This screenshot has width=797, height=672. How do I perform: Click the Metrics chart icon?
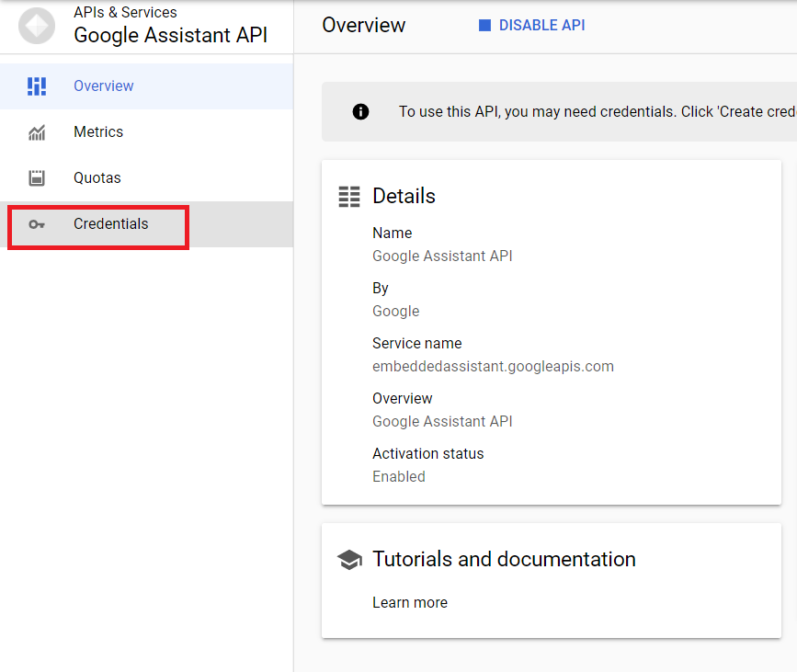tap(37, 132)
